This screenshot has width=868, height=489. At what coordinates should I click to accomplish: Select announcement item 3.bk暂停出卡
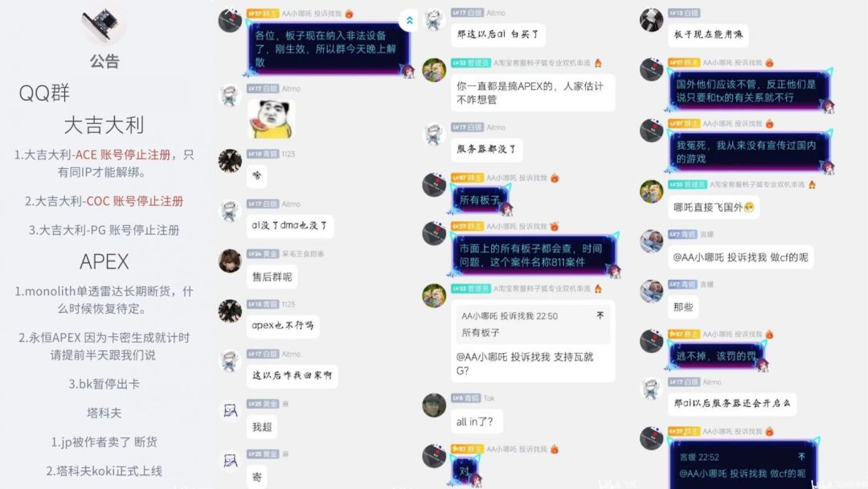click(104, 384)
